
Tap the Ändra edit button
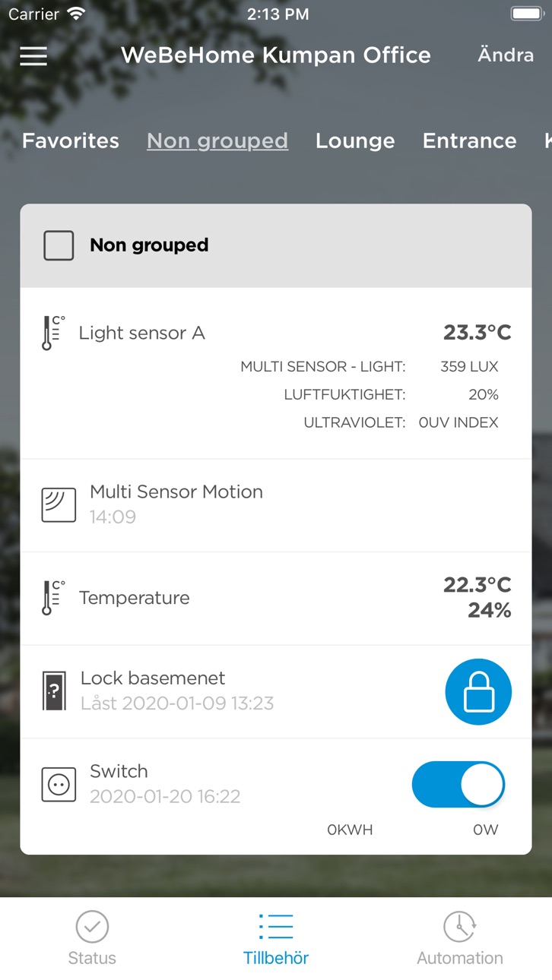point(506,55)
